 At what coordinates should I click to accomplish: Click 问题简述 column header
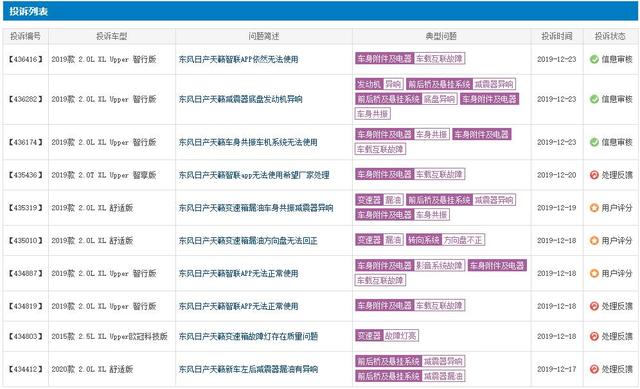click(264, 36)
